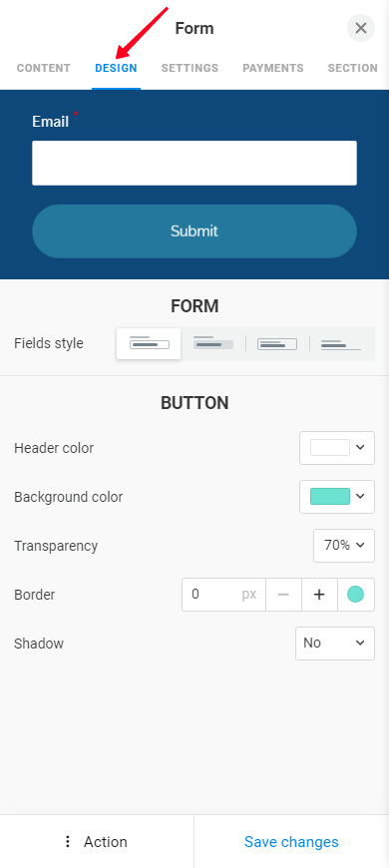
Task: Click the Submit button in preview
Action: tap(194, 230)
